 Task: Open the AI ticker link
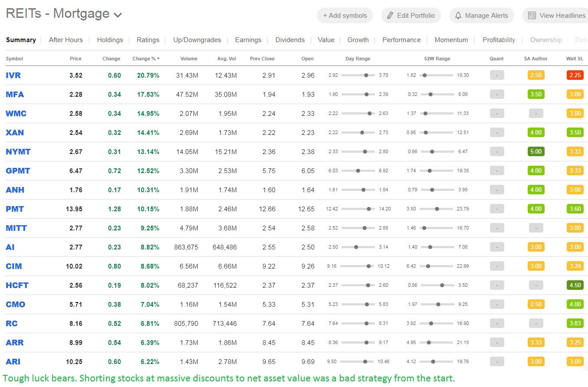pos(10,247)
